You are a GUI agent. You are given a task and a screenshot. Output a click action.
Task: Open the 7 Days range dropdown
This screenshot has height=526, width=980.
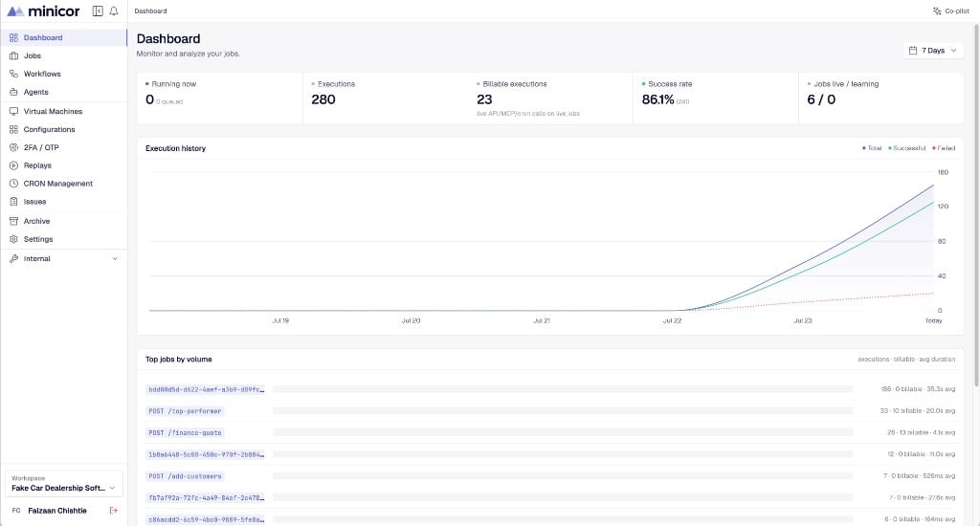coord(932,51)
